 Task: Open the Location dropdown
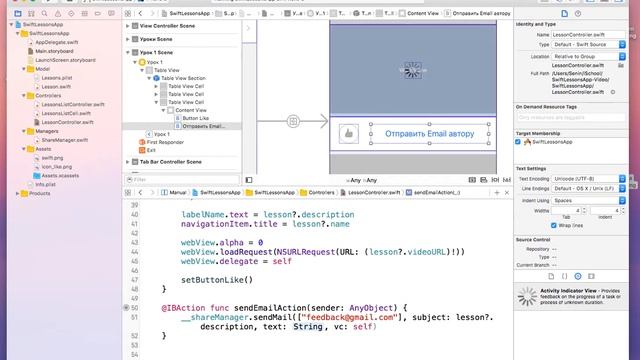589,56
